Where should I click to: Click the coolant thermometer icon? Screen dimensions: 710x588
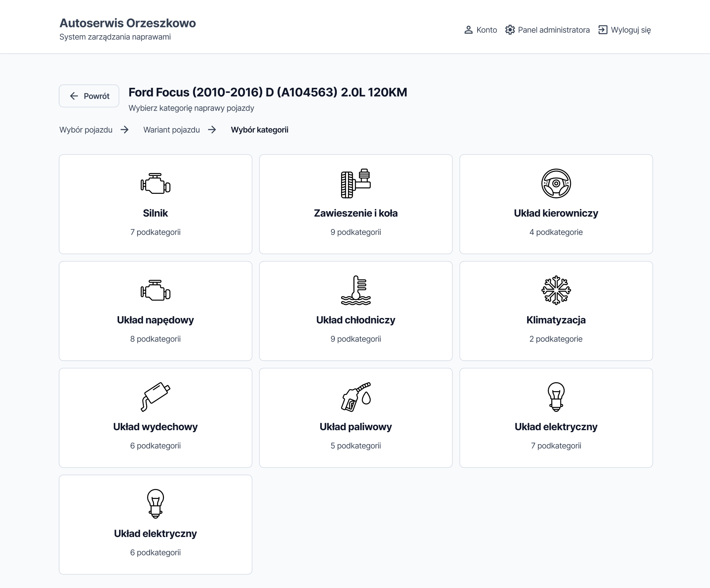pyautogui.click(x=356, y=290)
